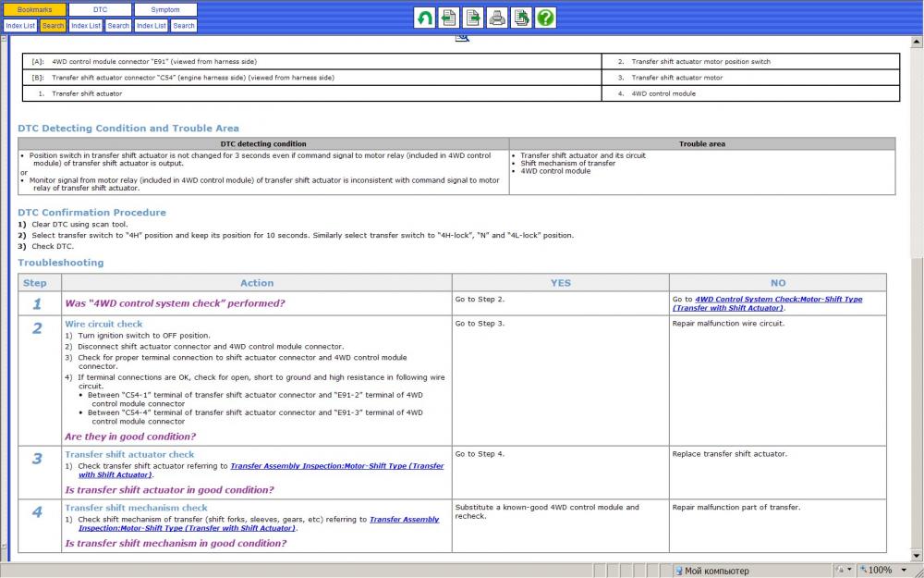Image resolution: width=924 pixels, height=578 pixels.
Task: Open the Bookmarks tab
Action: (x=34, y=9)
